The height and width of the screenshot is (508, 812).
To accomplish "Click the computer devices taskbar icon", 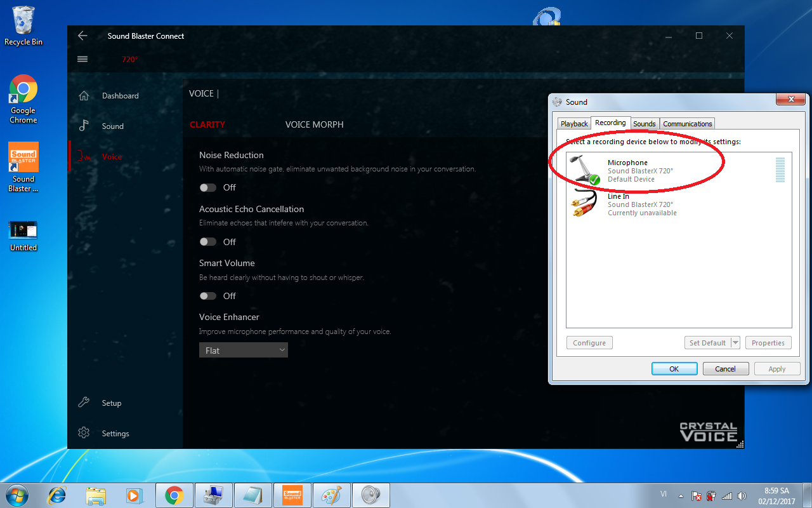I will tap(214, 495).
